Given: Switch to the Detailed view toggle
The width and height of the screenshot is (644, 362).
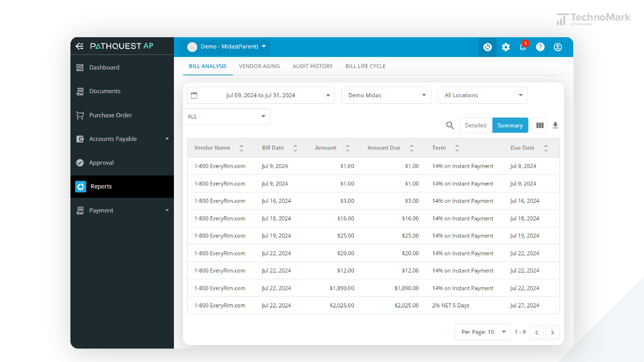Looking at the screenshot, I should (x=475, y=125).
